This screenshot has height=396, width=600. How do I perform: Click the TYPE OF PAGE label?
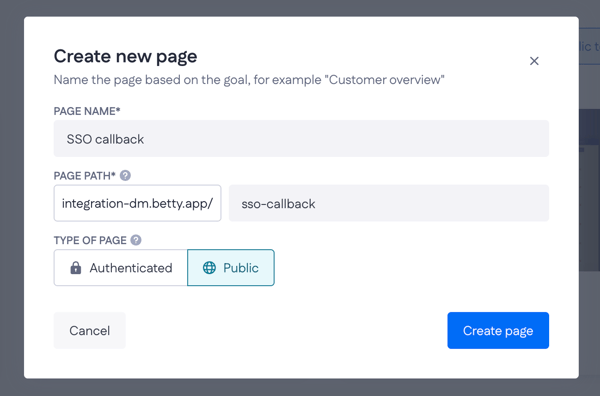pos(90,240)
